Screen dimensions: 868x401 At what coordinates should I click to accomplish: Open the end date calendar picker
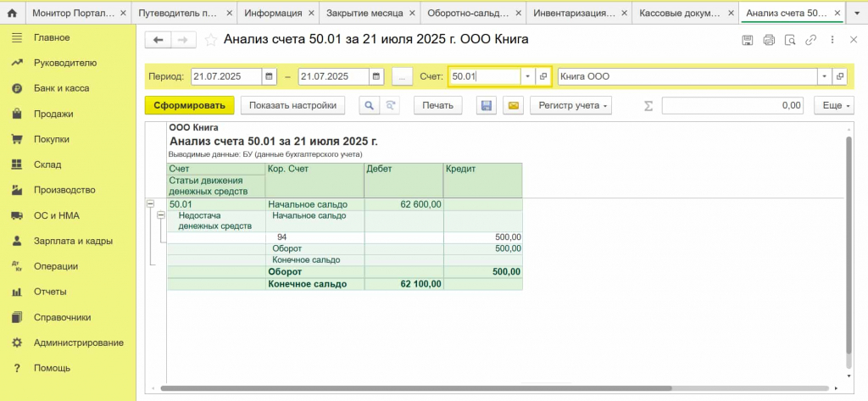[376, 76]
